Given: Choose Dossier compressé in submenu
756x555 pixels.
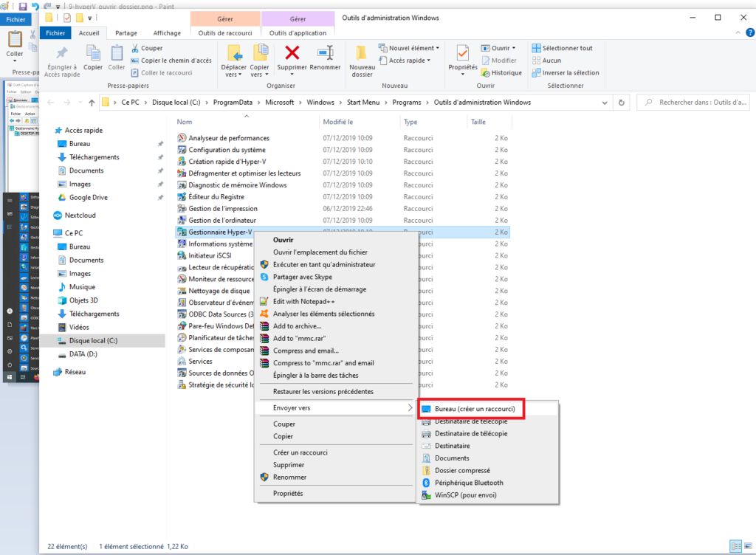Looking at the screenshot, I should (462, 471).
